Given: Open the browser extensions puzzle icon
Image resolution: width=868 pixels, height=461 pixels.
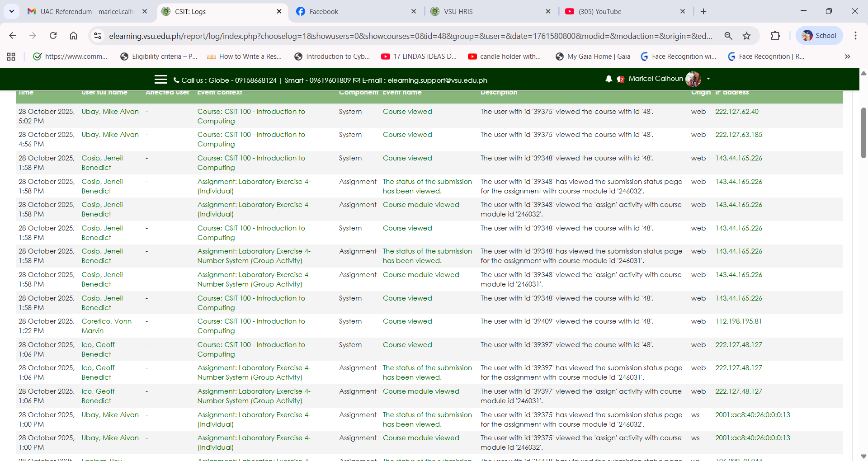Looking at the screenshot, I should pos(775,36).
